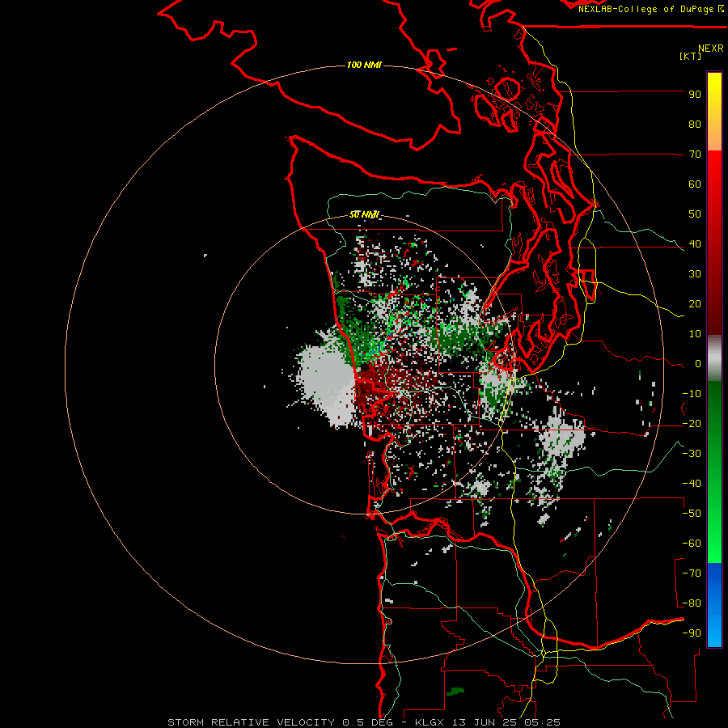Click the -40 value on velocity scale
This screenshot has height=728, width=728.
tap(692, 484)
